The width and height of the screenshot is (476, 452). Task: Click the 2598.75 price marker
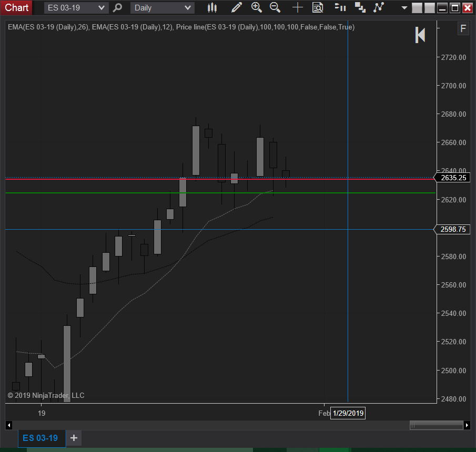452,229
